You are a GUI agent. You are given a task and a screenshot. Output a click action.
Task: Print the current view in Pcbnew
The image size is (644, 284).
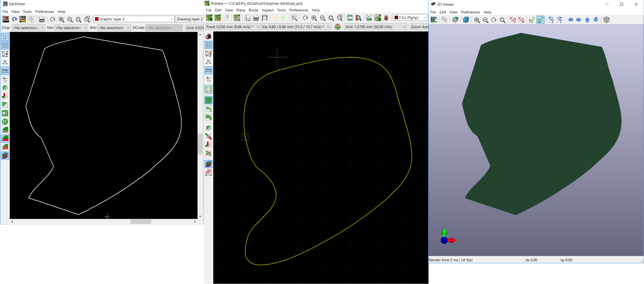(x=255, y=18)
